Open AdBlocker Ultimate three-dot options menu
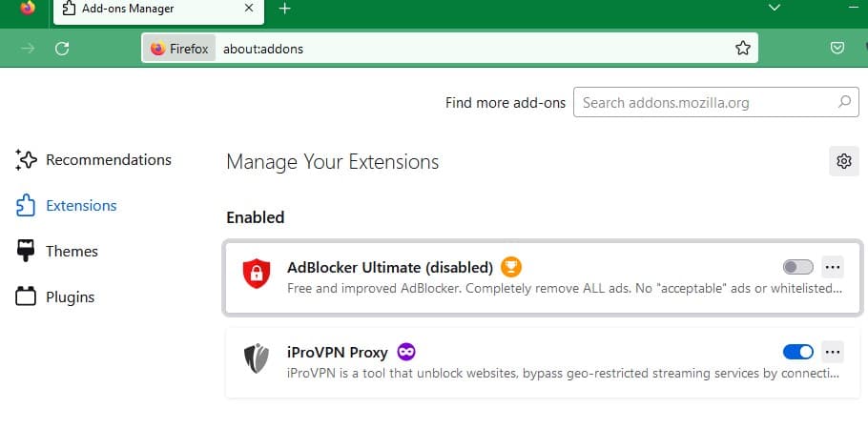This screenshot has width=868, height=429. click(x=833, y=267)
